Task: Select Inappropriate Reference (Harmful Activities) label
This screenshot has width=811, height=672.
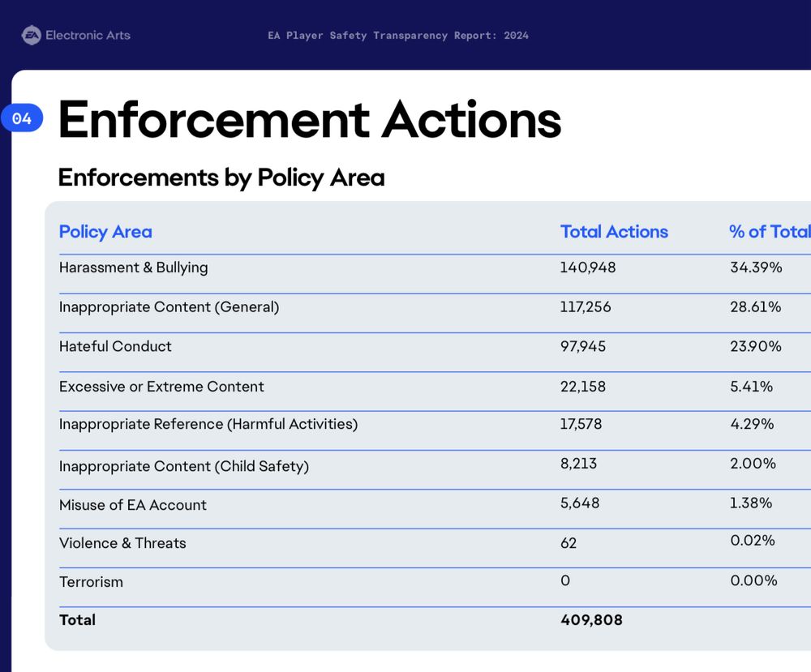Action: click(x=208, y=425)
